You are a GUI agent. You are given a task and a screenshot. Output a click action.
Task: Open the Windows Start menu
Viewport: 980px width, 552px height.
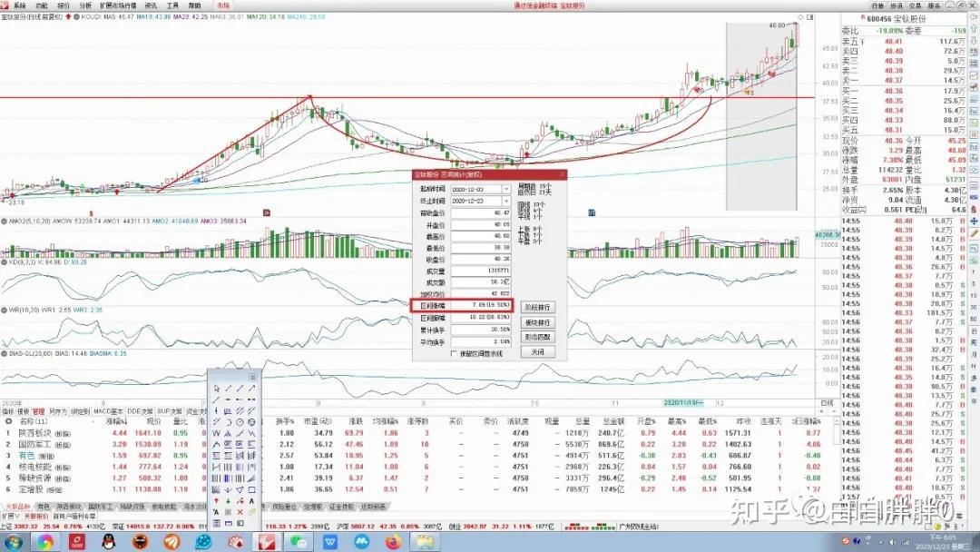point(13,541)
